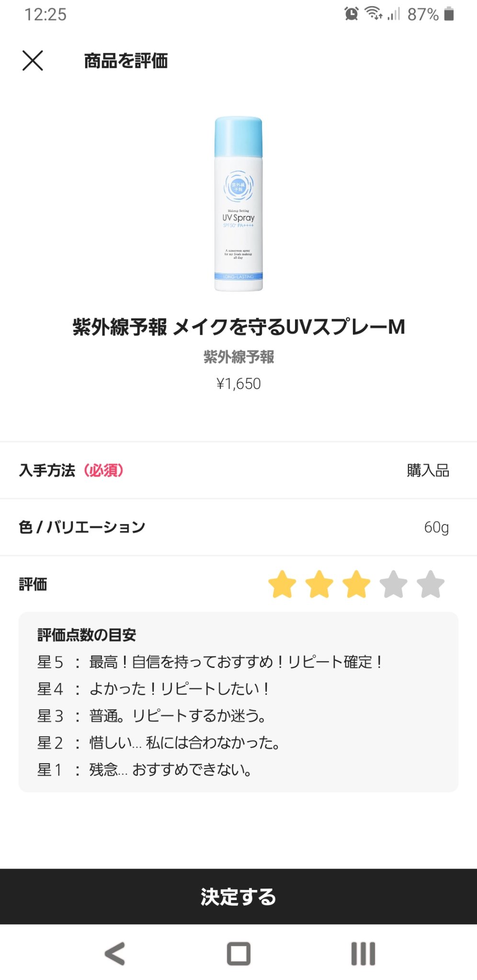Tap the Android home button
This screenshot has width=477, height=980.
tap(238, 953)
